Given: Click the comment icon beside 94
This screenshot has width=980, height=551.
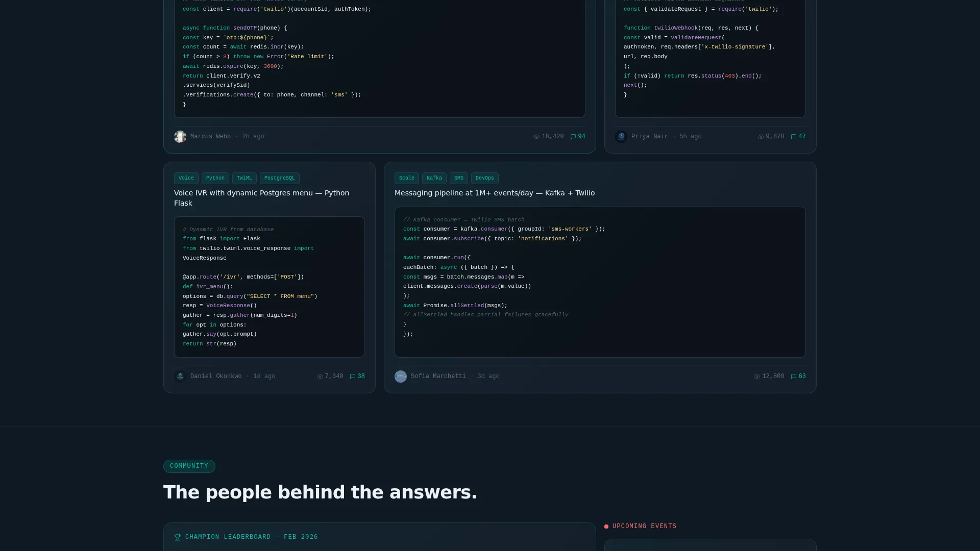Looking at the screenshot, I should 573,137.
